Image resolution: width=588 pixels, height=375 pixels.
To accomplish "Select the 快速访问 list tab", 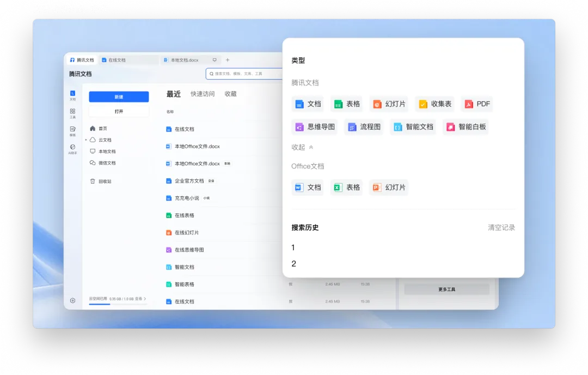I will [203, 94].
